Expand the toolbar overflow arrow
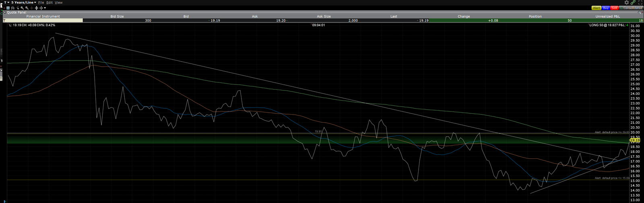The width and height of the screenshot is (644, 203). click(x=45, y=8)
